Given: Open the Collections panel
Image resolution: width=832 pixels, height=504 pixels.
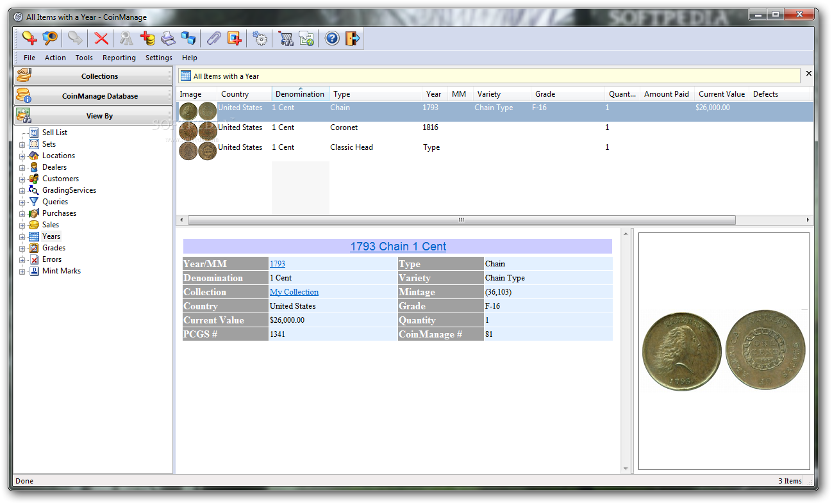Looking at the screenshot, I should [x=94, y=76].
